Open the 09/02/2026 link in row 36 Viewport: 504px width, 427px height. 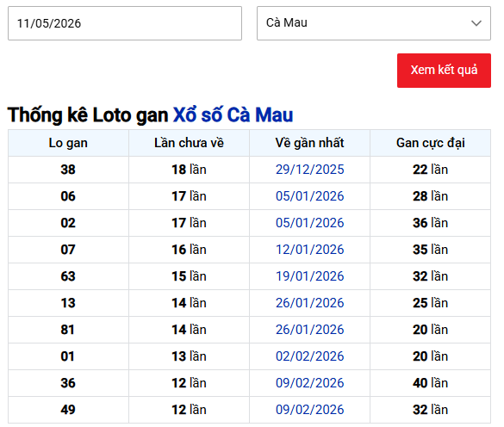tap(310, 383)
